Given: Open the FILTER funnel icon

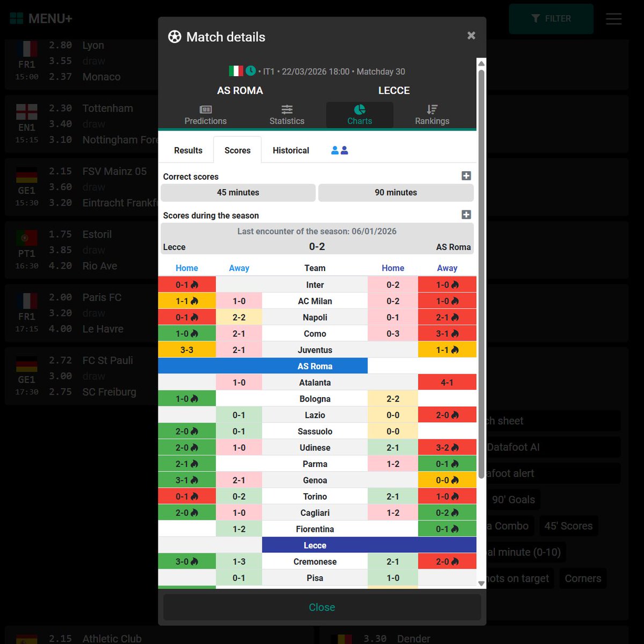Looking at the screenshot, I should 536,18.
